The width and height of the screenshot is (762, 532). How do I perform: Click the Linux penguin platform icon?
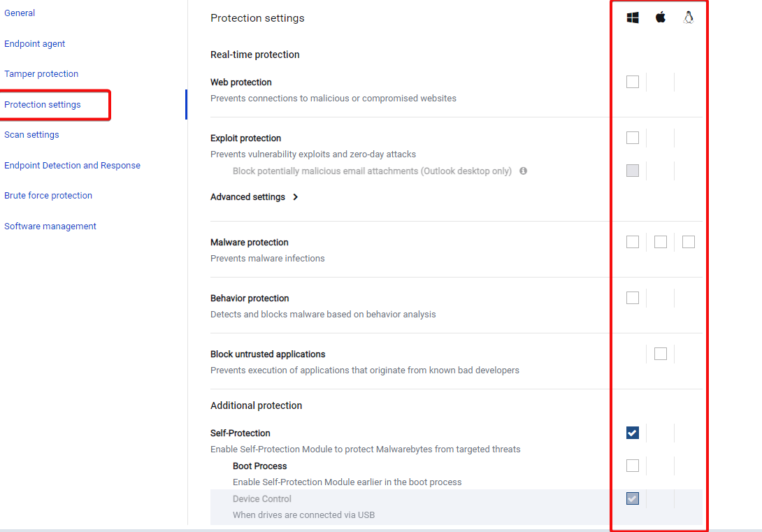tap(689, 18)
